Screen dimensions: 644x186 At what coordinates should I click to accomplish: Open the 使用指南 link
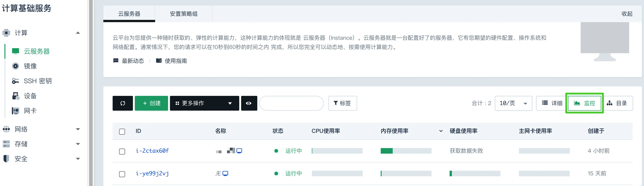(176, 61)
